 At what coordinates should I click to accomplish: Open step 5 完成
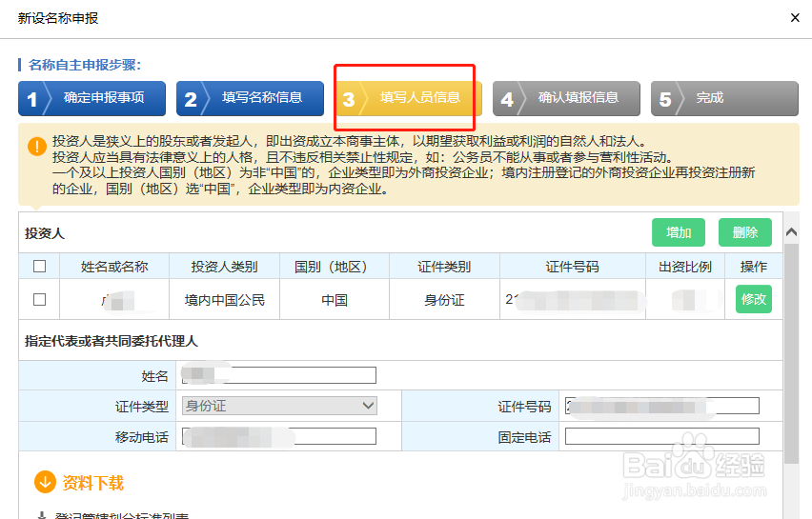point(724,98)
